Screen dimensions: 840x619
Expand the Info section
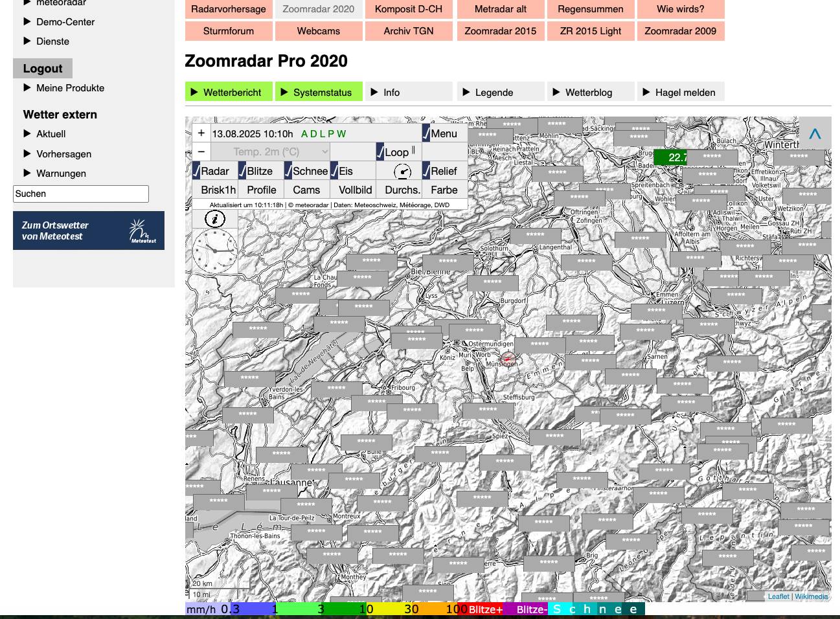tap(409, 92)
